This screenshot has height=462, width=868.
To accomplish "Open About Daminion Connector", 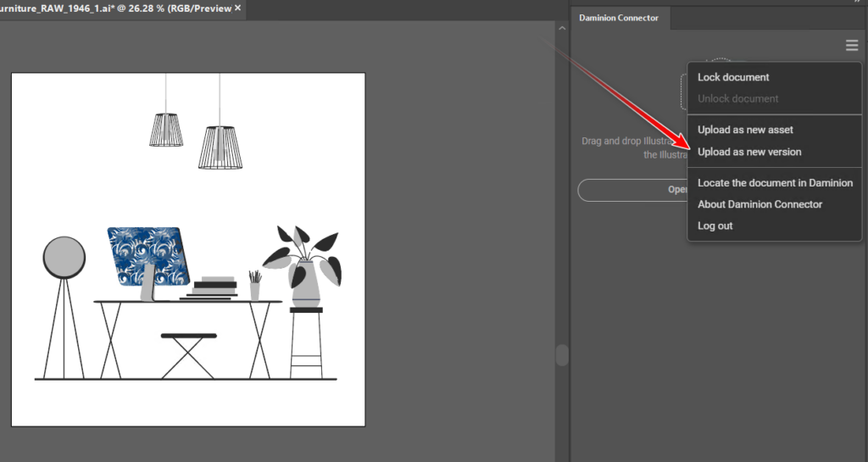I will pos(759,204).
